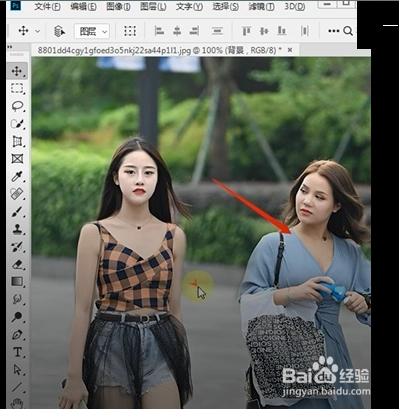Image resolution: width=399 pixels, height=409 pixels.
Task: Select the Dodge tool
Action: click(17, 317)
